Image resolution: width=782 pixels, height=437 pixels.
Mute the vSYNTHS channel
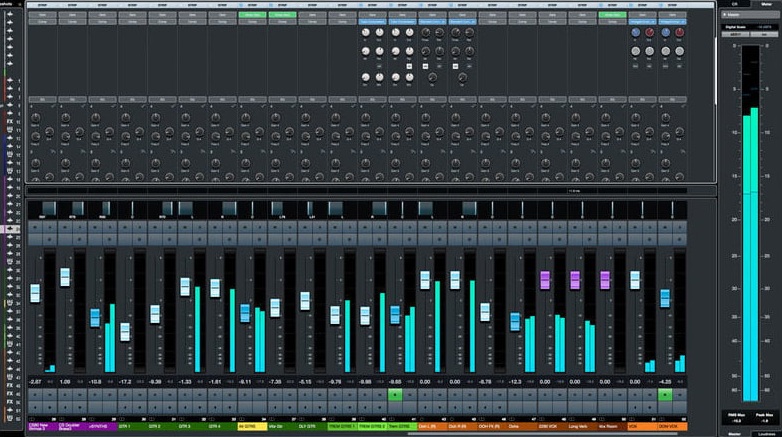pos(95,227)
